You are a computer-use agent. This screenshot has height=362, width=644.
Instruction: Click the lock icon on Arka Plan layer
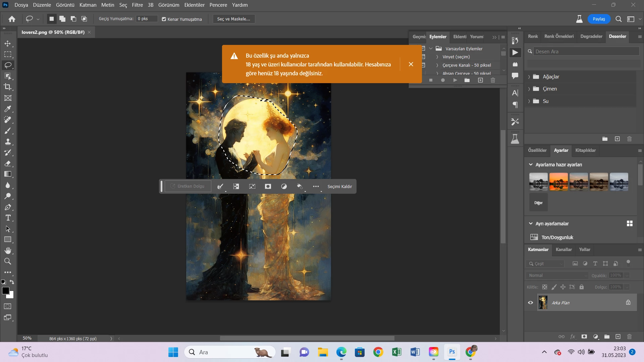click(628, 302)
